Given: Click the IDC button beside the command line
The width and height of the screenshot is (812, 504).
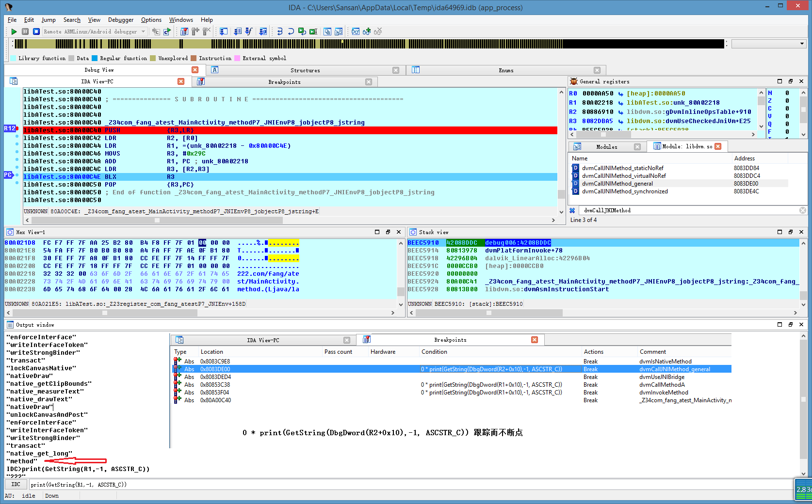Looking at the screenshot, I should click(x=16, y=484).
